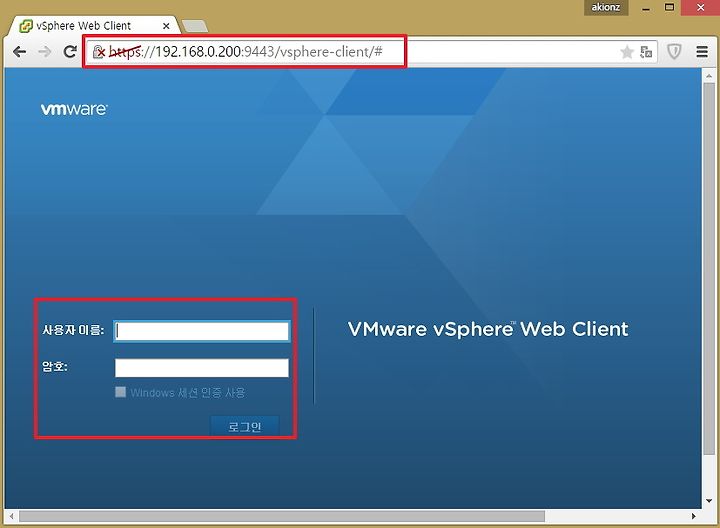
Task: Click the vertical scrollbar up arrow
Action: tap(709, 76)
